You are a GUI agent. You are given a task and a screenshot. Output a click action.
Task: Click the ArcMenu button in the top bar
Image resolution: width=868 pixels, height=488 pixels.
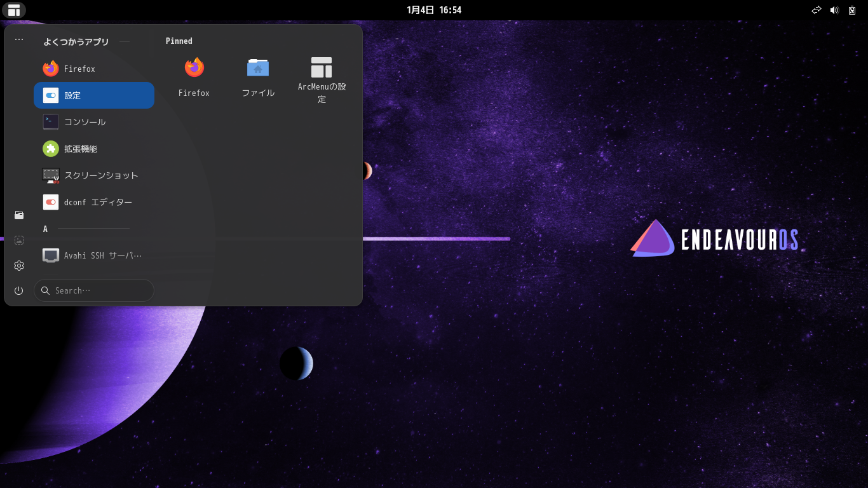[14, 10]
